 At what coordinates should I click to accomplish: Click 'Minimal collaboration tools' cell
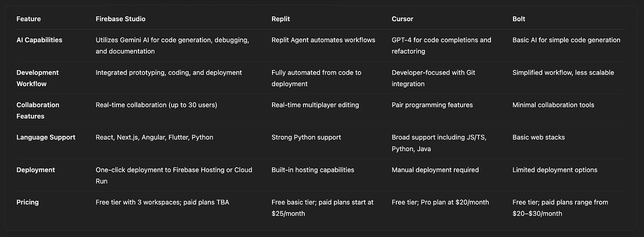click(553, 105)
